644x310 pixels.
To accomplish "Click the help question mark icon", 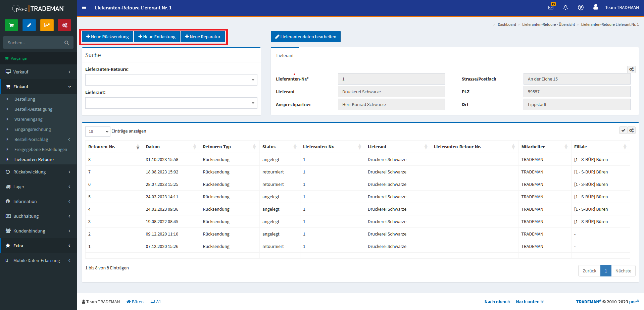I will [x=581, y=7].
